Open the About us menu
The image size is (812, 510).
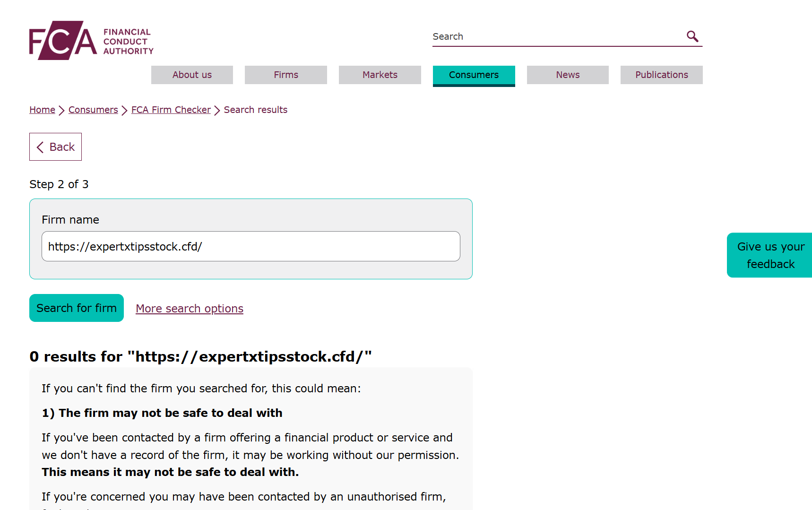click(x=192, y=75)
